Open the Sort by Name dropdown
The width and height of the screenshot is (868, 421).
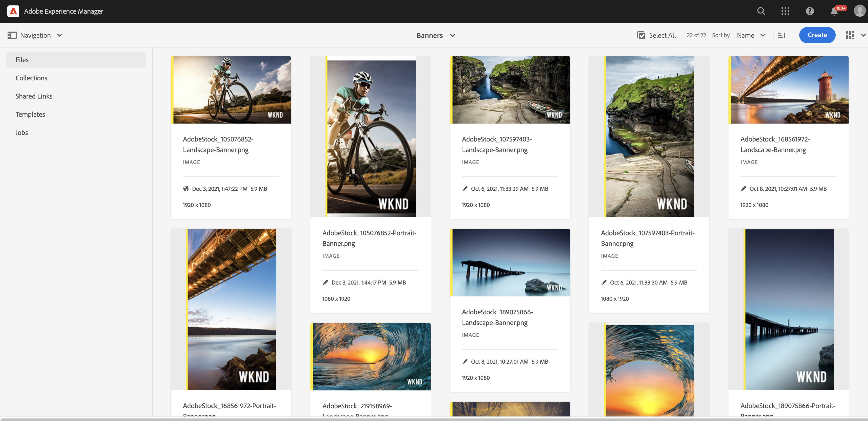[x=751, y=35]
